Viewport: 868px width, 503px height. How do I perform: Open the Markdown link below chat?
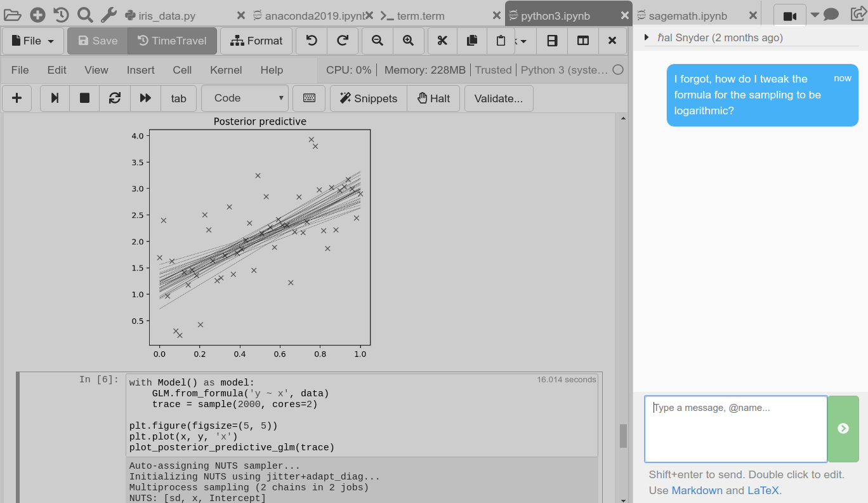697,490
